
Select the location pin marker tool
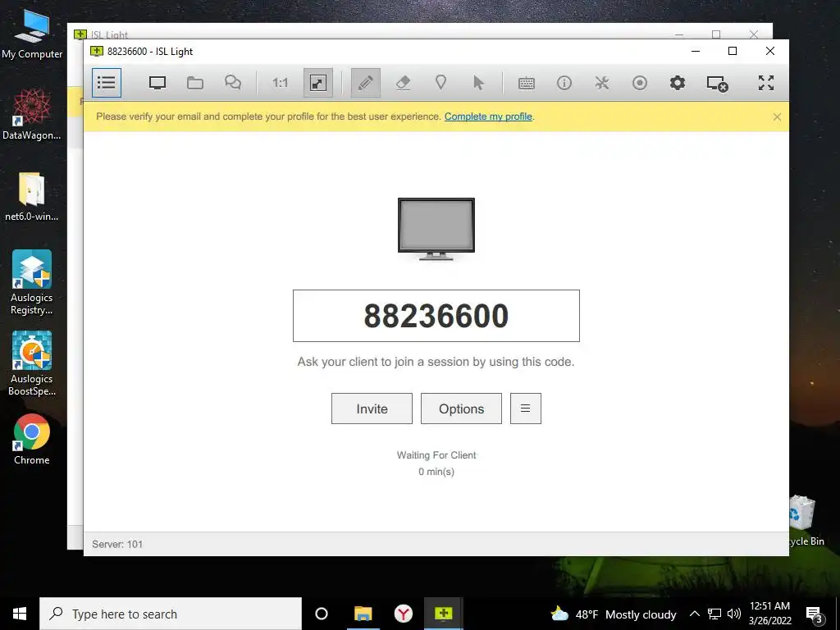[x=441, y=83]
